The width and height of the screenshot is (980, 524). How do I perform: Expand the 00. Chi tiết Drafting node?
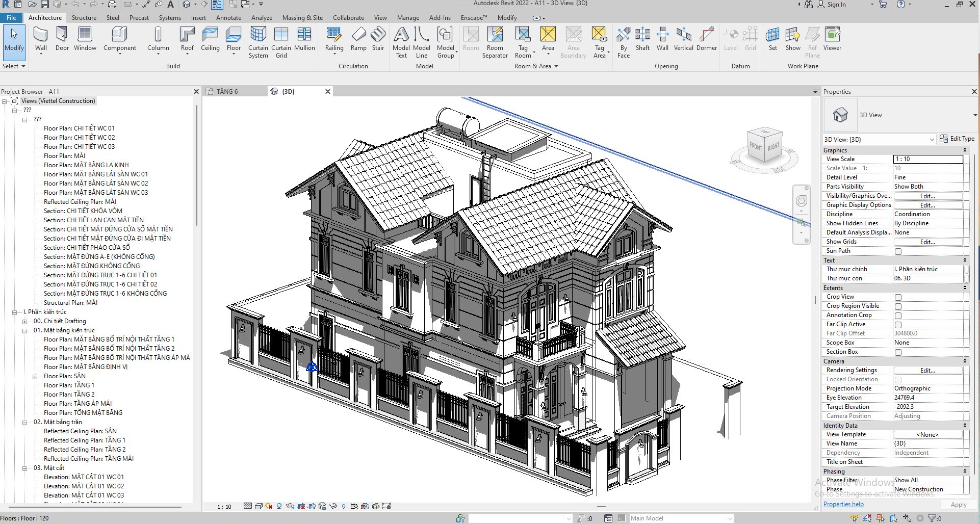click(24, 321)
